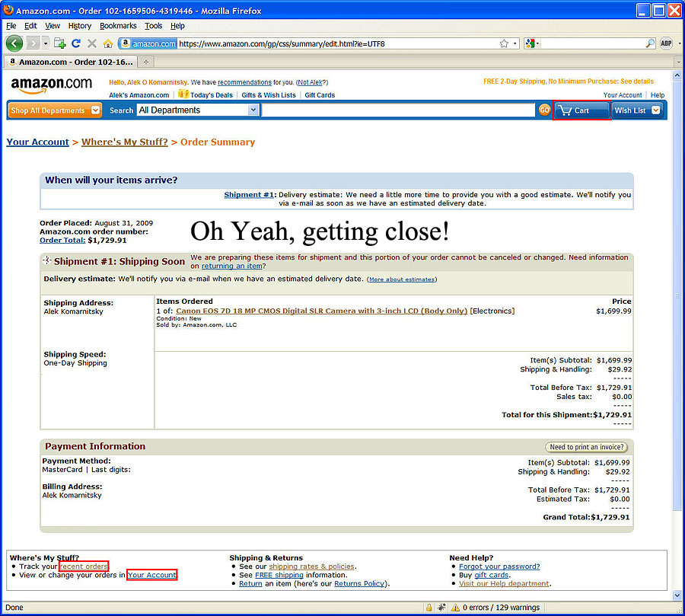Open the View menu

pyautogui.click(x=53, y=26)
